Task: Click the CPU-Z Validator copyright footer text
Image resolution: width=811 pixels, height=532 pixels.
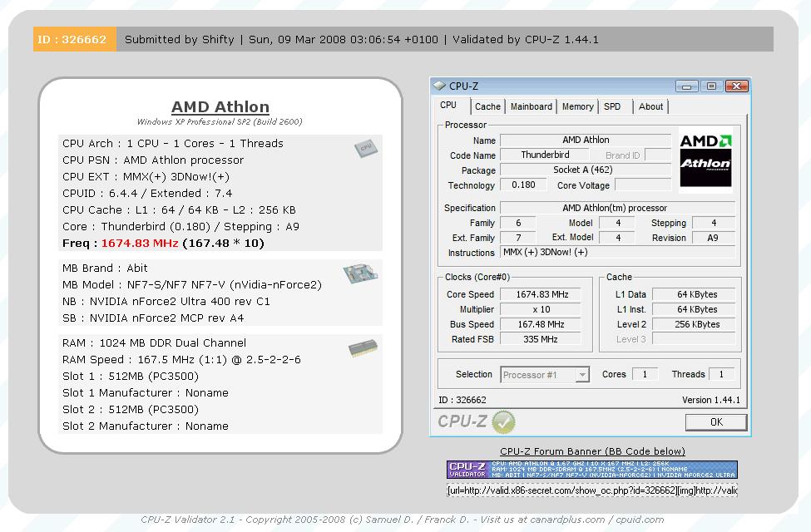Action: [403, 520]
